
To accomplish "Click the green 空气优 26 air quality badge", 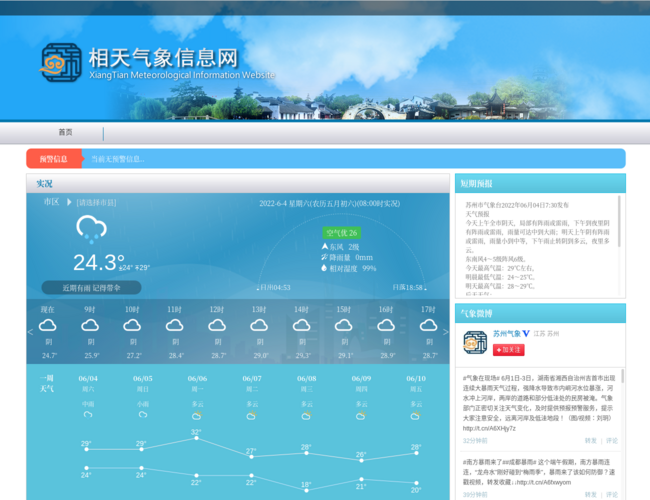I will tap(341, 233).
